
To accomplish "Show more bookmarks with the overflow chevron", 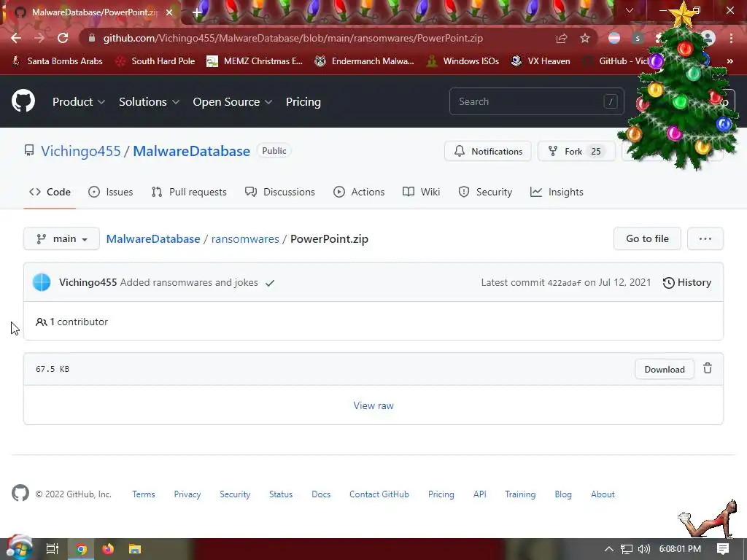I will (729, 61).
